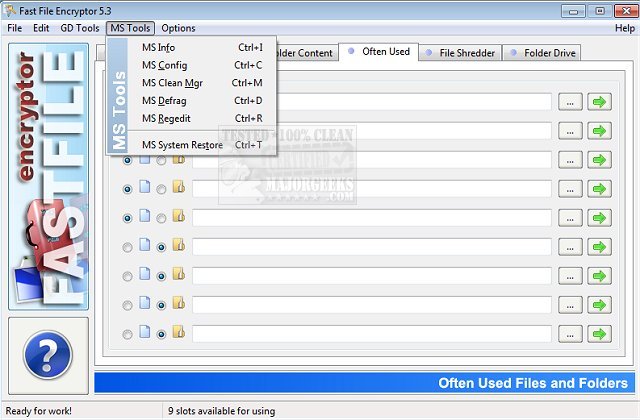
Task: Switch to the File Shredder tab
Action: coord(460,53)
